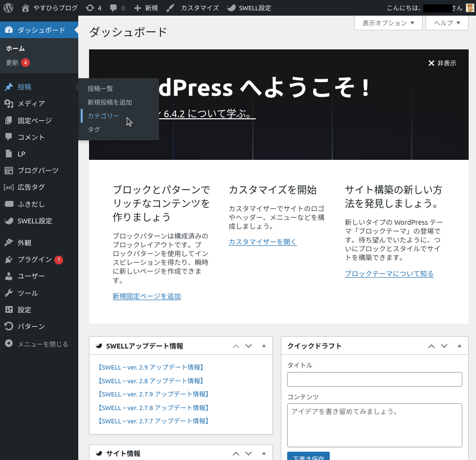The width and height of the screenshot is (476, 460).
Task: Click the ブログパーツ layout icon
Action: pyautogui.click(x=9, y=171)
